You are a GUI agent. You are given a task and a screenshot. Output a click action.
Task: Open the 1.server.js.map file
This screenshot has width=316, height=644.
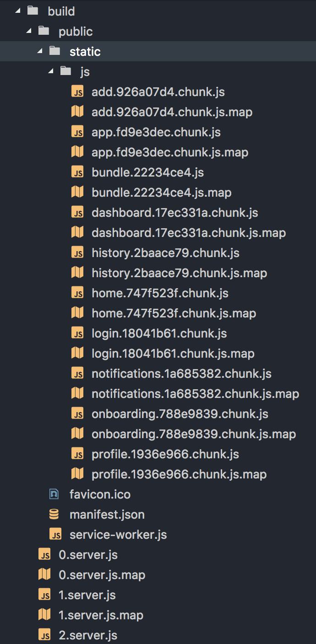click(x=101, y=615)
